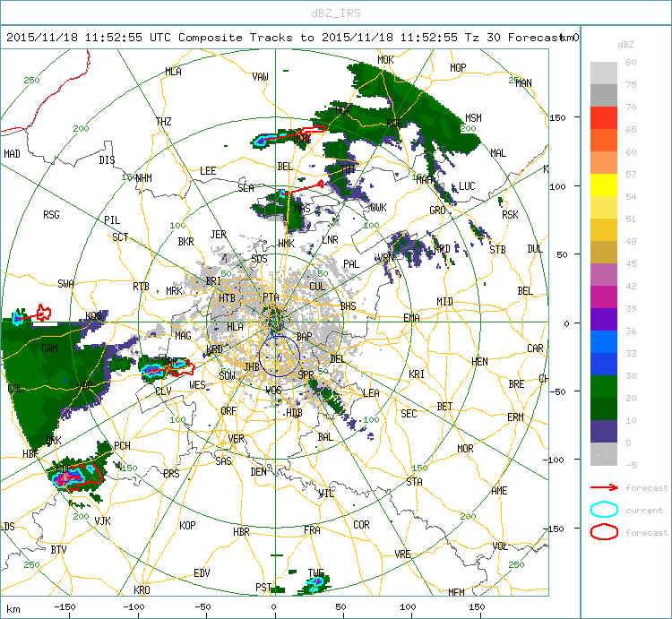Click the GAM station label
672x619 pixels.
[x=49, y=348]
